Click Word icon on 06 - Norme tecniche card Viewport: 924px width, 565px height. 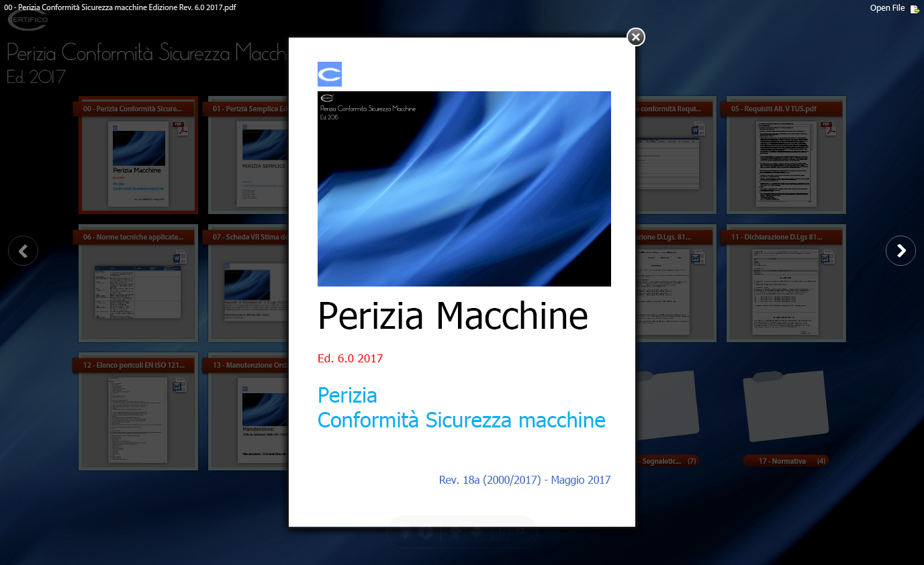pyautogui.click(x=180, y=257)
